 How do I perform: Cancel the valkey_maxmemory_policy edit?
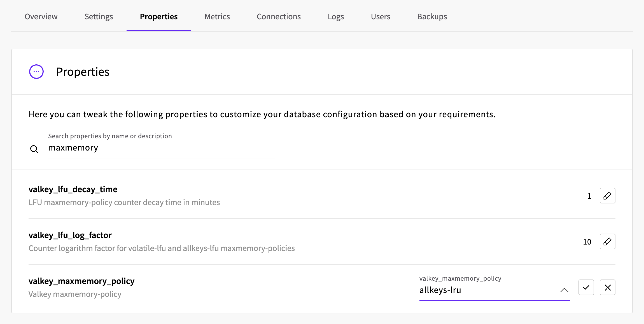(x=607, y=287)
